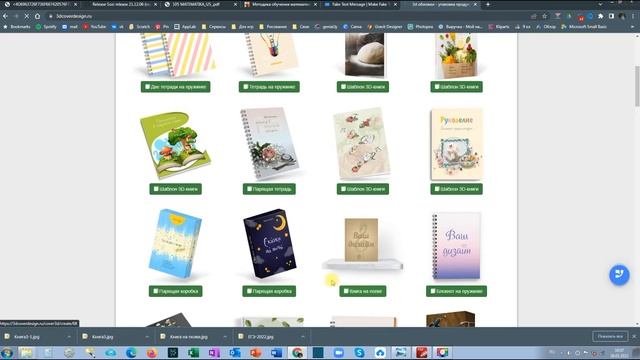Open a new browser tab
Viewport: 640px width, 360px height.
point(488,4)
